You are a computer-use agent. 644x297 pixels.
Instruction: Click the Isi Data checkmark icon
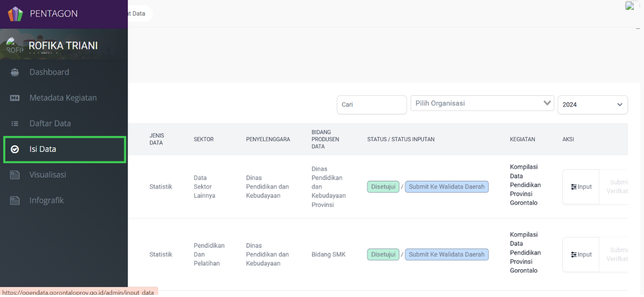pyautogui.click(x=15, y=150)
